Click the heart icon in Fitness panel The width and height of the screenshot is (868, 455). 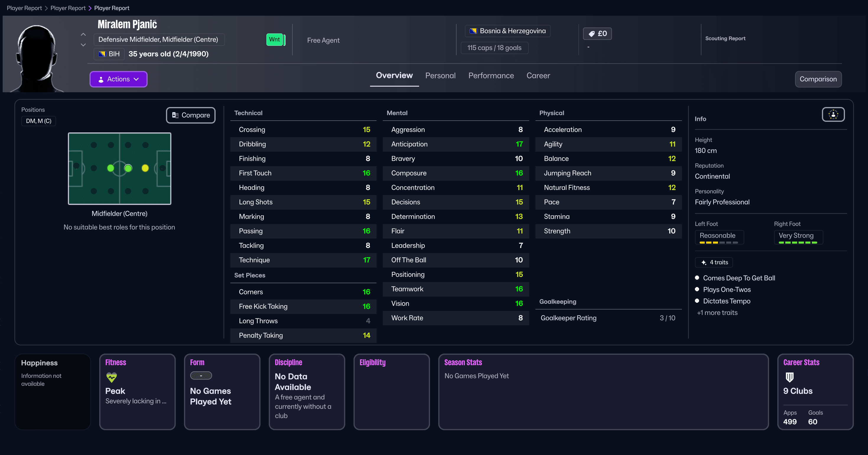pyautogui.click(x=111, y=378)
